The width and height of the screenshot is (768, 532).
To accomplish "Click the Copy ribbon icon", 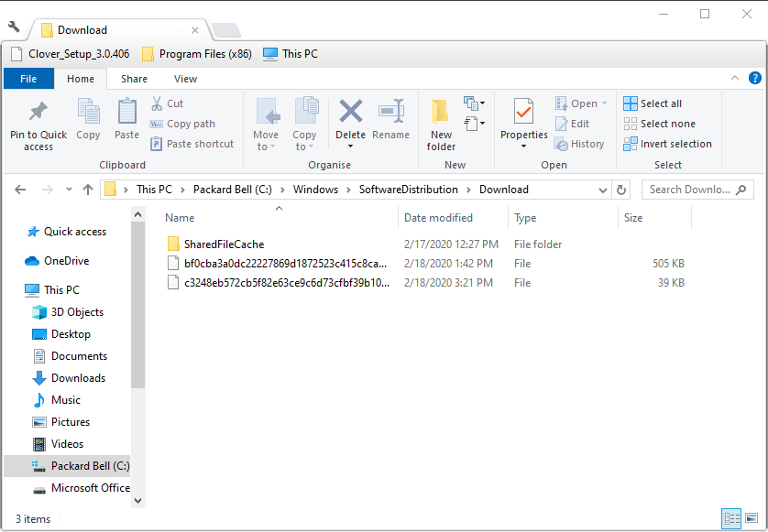I will pyautogui.click(x=88, y=112).
